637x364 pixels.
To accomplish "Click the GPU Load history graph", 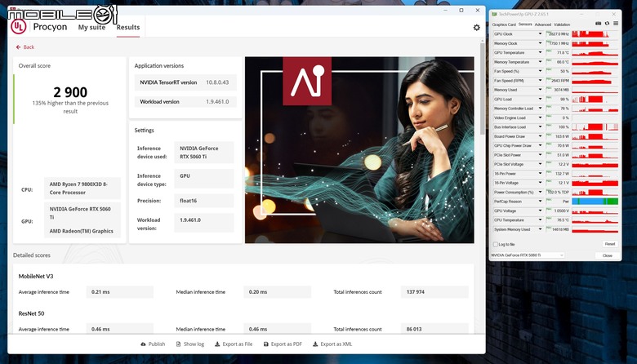I will pyautogui.click(x=595, y=99).
